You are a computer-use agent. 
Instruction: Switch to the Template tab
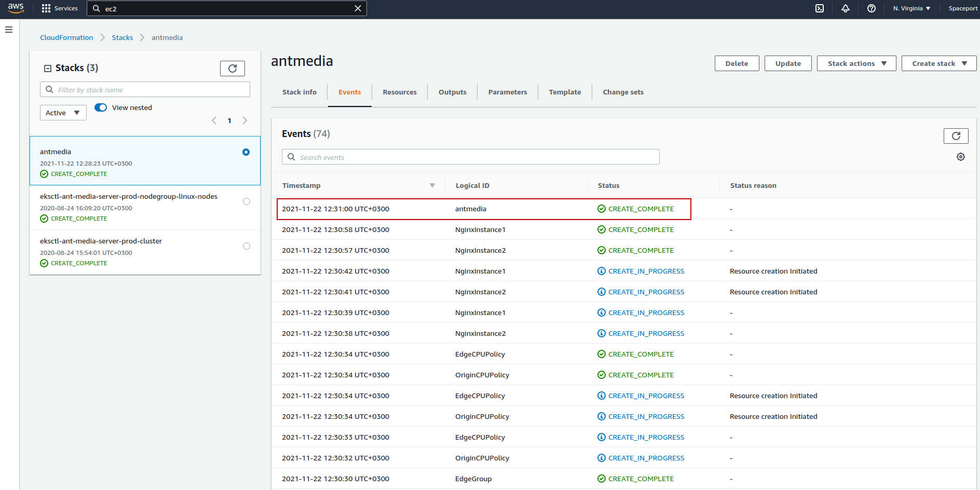(x=565, y=92)
